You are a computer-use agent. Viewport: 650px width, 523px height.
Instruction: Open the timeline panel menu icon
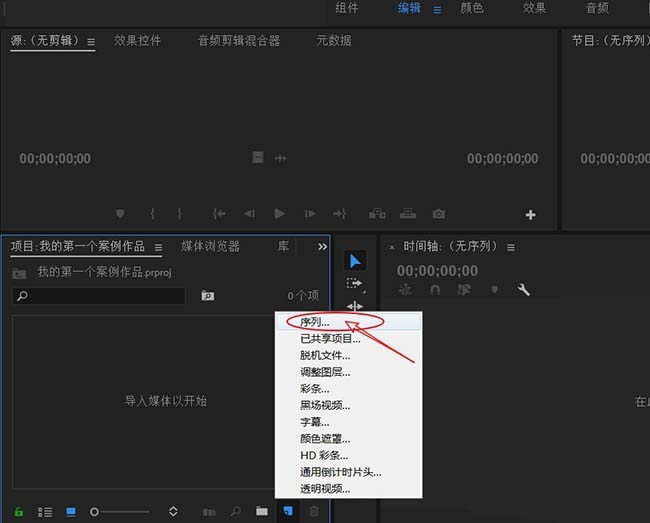(511, 247)
